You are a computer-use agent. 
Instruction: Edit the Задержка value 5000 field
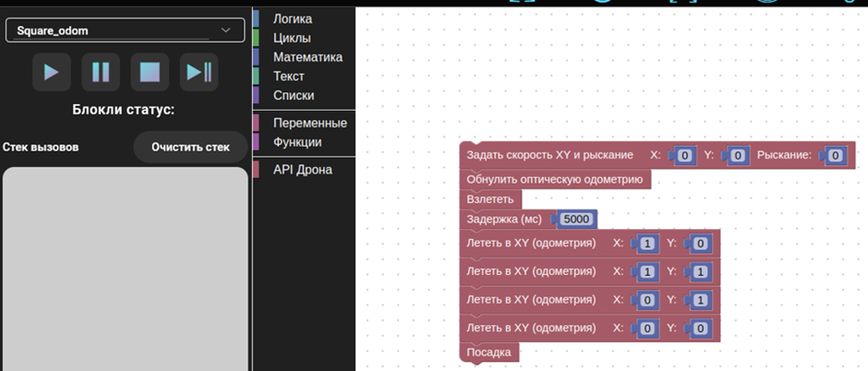point(576,219)
